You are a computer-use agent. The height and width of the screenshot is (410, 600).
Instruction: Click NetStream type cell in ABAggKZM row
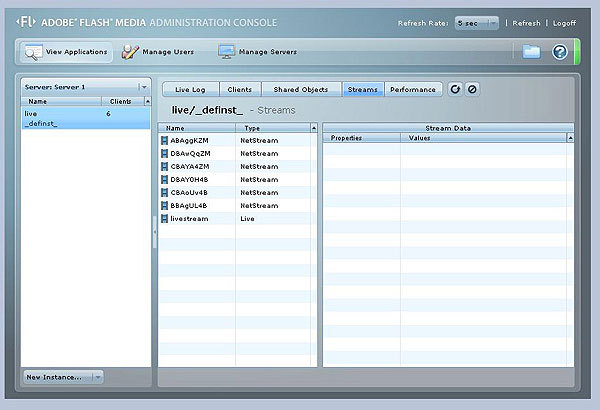pyautogui.click(x=259, y=140)
